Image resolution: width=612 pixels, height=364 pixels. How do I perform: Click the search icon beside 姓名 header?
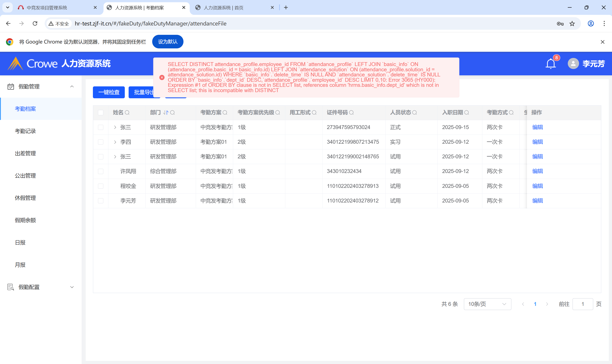127,112
